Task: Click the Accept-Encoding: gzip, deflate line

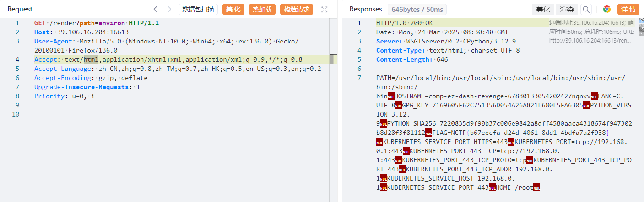Action: click(x=91, y=78)
